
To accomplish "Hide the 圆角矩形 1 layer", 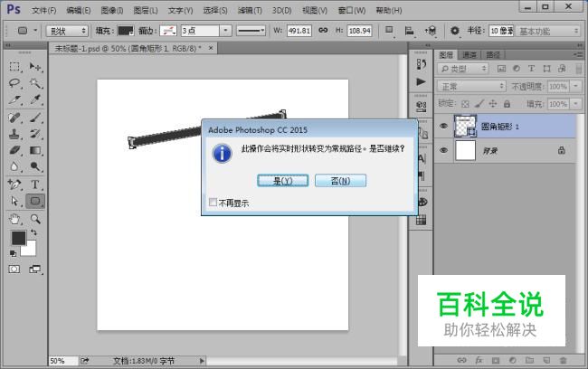I will point(443,126).
